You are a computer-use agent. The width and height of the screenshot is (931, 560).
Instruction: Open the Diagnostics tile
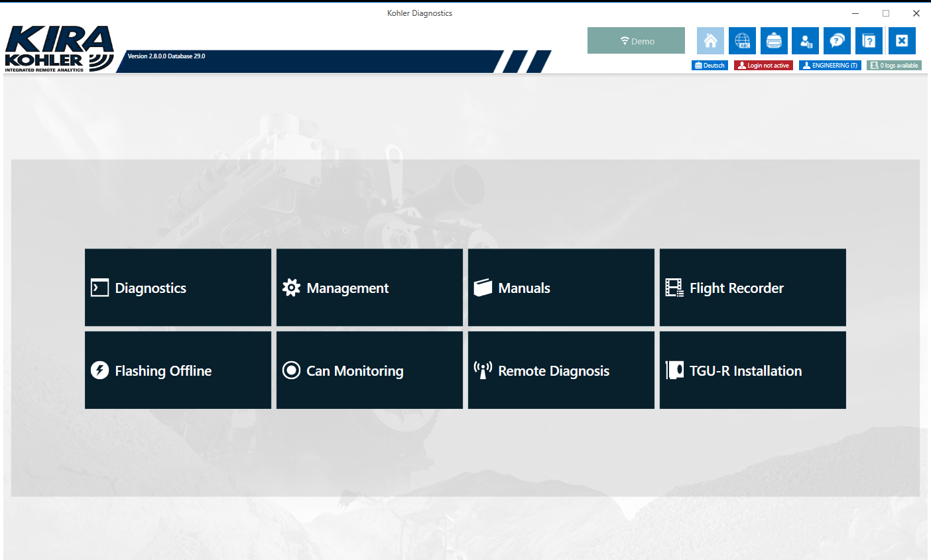(178, 288)
